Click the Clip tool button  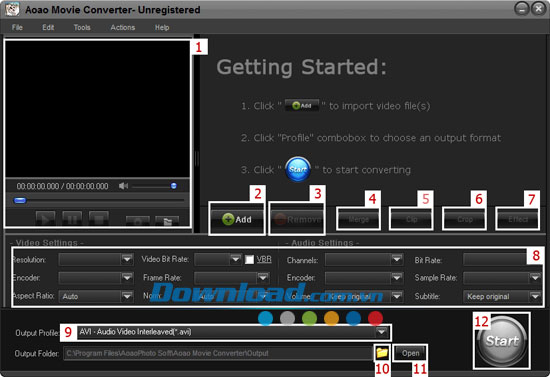411,220
